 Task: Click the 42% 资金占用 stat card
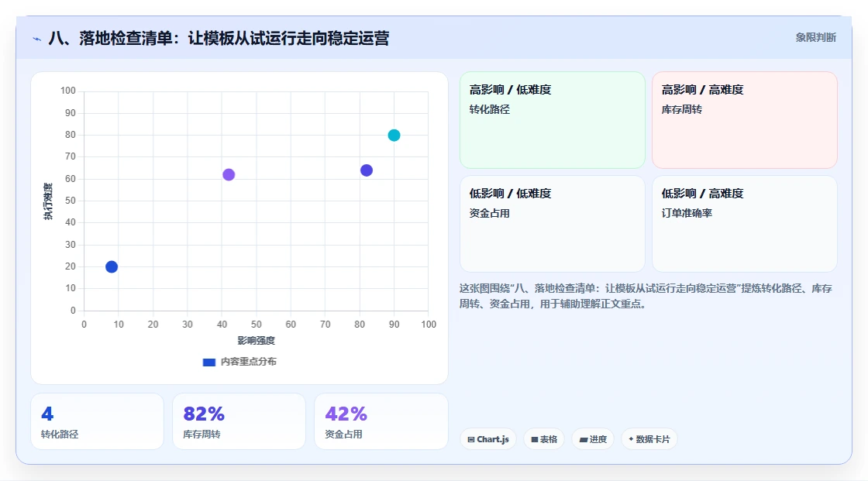(381, 422)
